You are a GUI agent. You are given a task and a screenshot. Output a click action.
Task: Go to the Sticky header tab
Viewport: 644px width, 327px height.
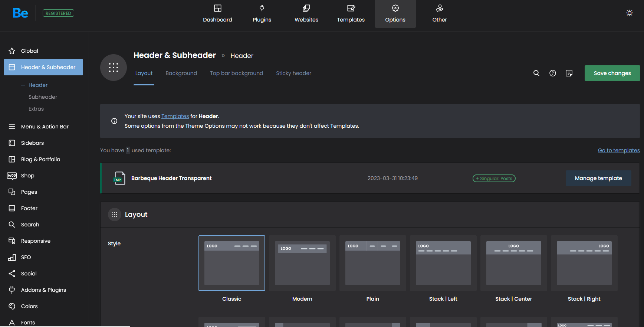[294, 73]
